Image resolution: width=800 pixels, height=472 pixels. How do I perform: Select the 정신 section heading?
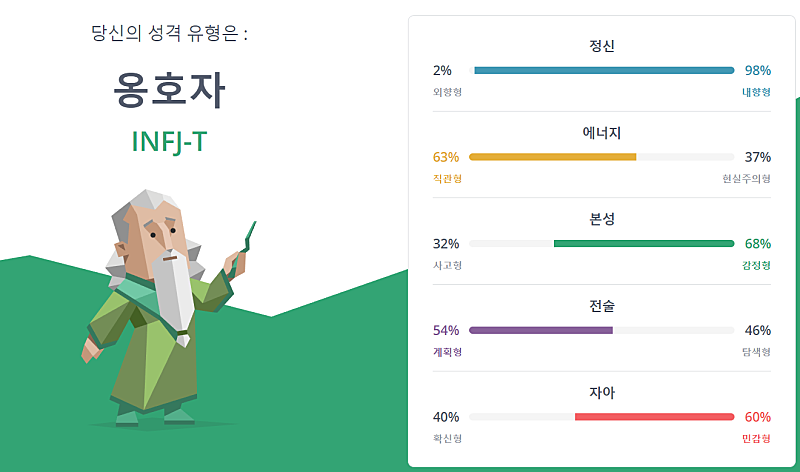(x=602, y=46)
